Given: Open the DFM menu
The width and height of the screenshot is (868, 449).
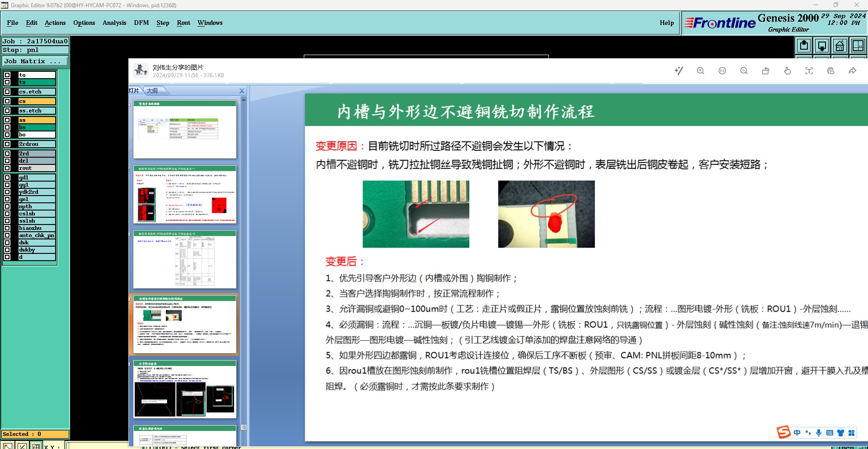Looking at the screenshot, I should pyautogui.click(x=142, y=23).
